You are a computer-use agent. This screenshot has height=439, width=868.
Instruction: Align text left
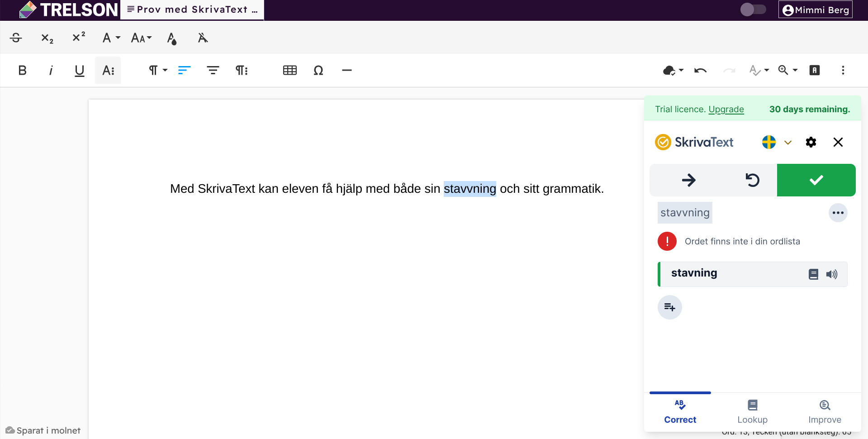[x=184, y=70]
